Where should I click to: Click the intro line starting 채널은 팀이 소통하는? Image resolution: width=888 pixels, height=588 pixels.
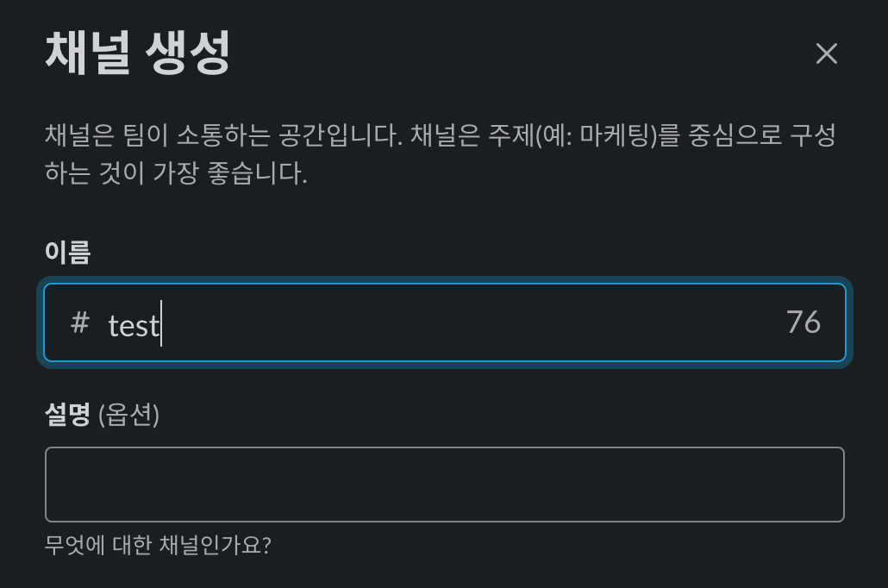[x=440, y=135]
